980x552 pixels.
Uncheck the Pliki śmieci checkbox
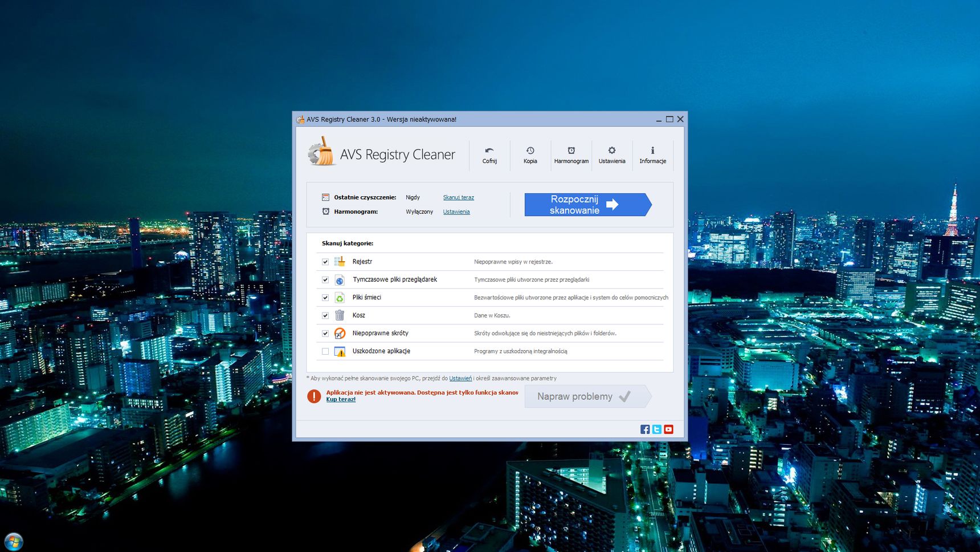pyautogui.click(x=325, y=298)
